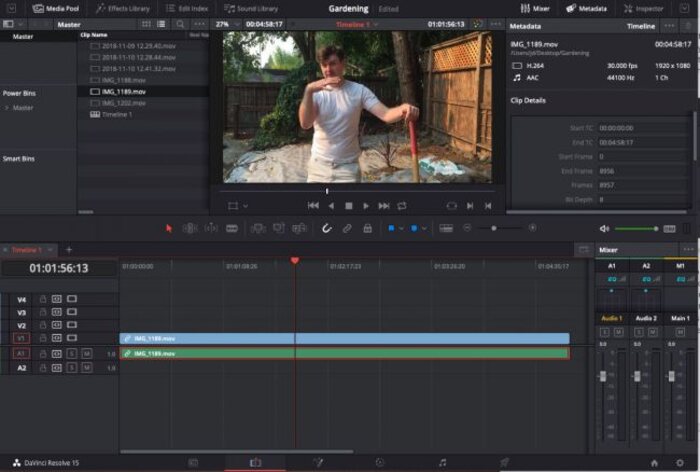Image resolution: width=700 pixels, height=472 pixels.
Task: Select IMG_1189.mov audio clip on A1
Action: coord(344,354)
